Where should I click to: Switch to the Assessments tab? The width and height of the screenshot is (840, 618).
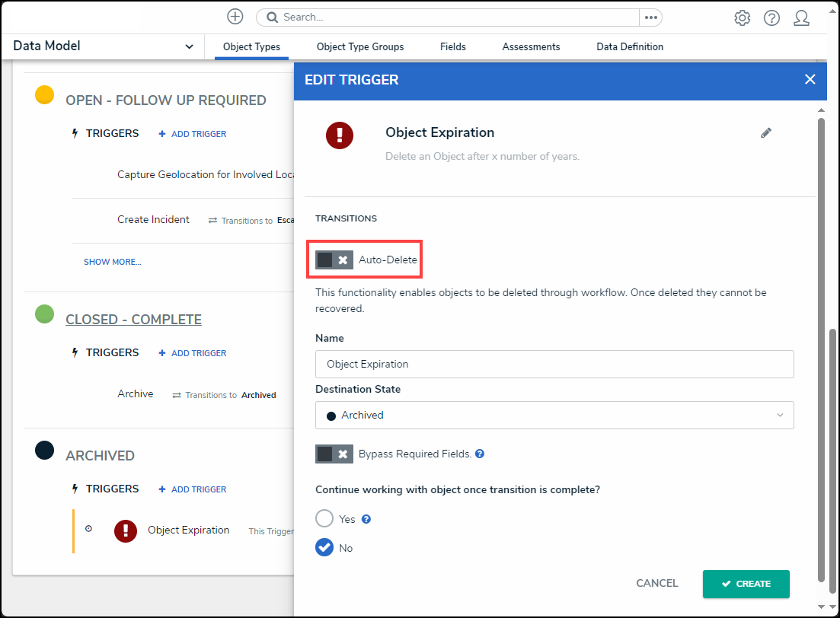coord(531,47)
